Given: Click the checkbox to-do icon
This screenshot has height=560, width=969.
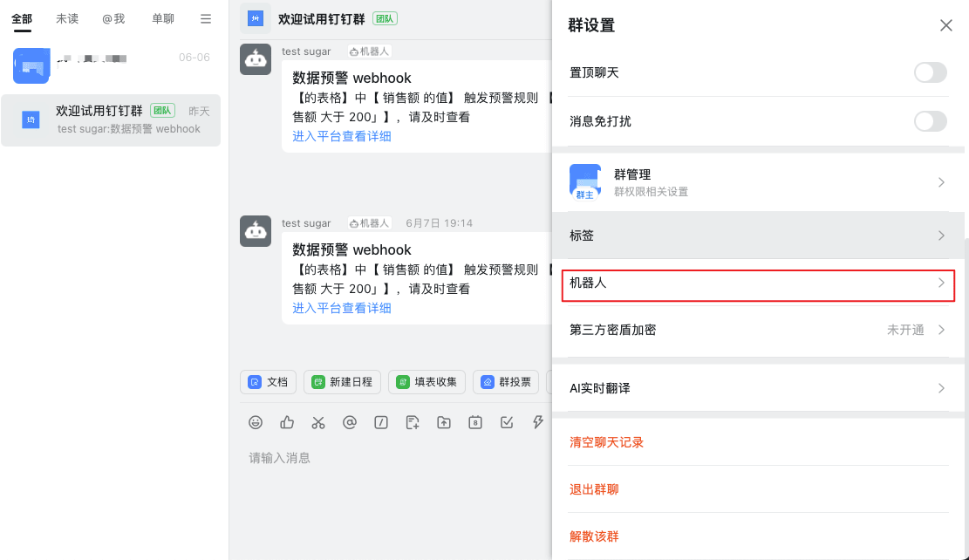Looking at the screenshot, I should pyautogui.click(x=507, y=422).
